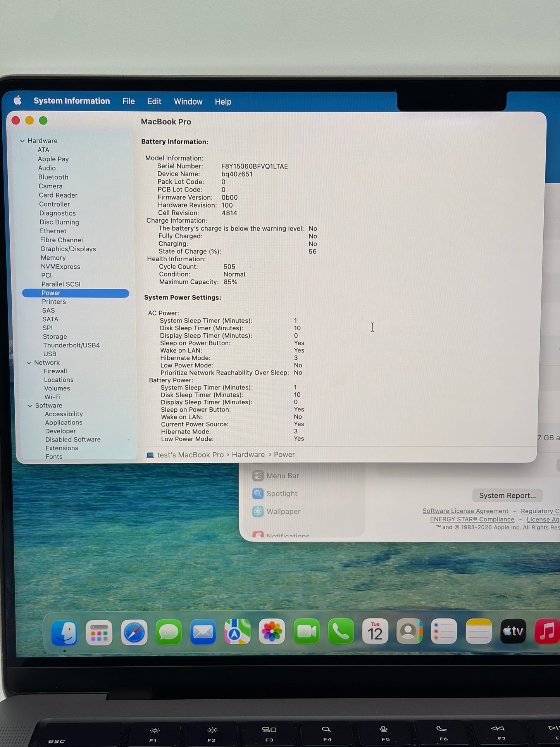560x747 pixels.
Task: Open the Help menu
Action: coord(223,102)
